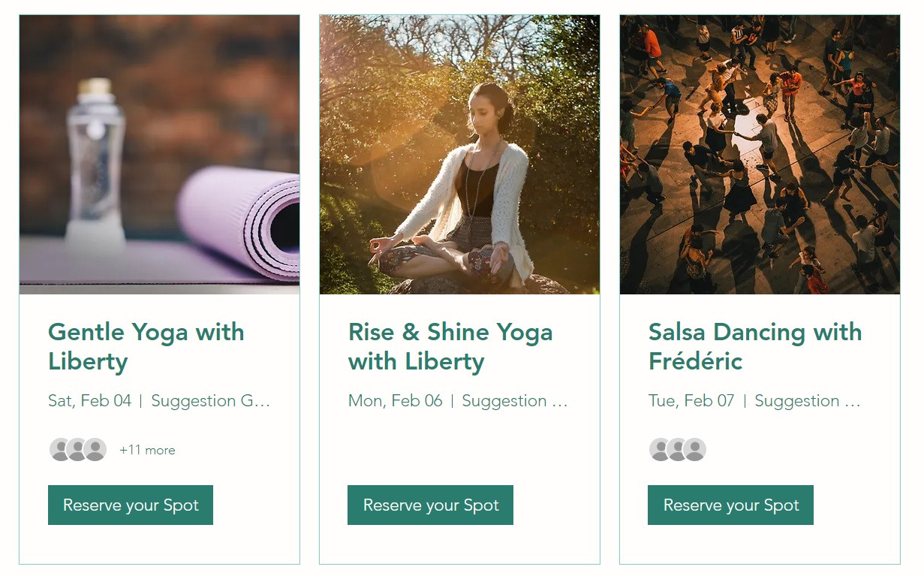This screenshot has height=576, width=924.
Task: Click first avatar on Gentle Yoga card
Action: click(x=60, y=450)
